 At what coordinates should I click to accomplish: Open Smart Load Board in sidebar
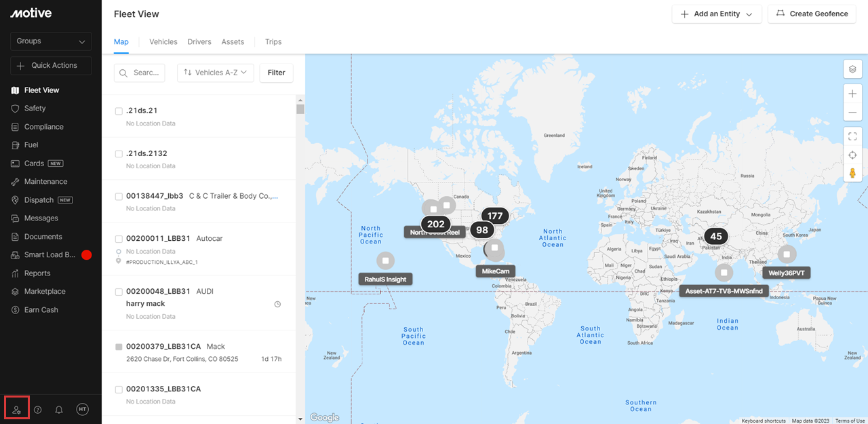50,255
